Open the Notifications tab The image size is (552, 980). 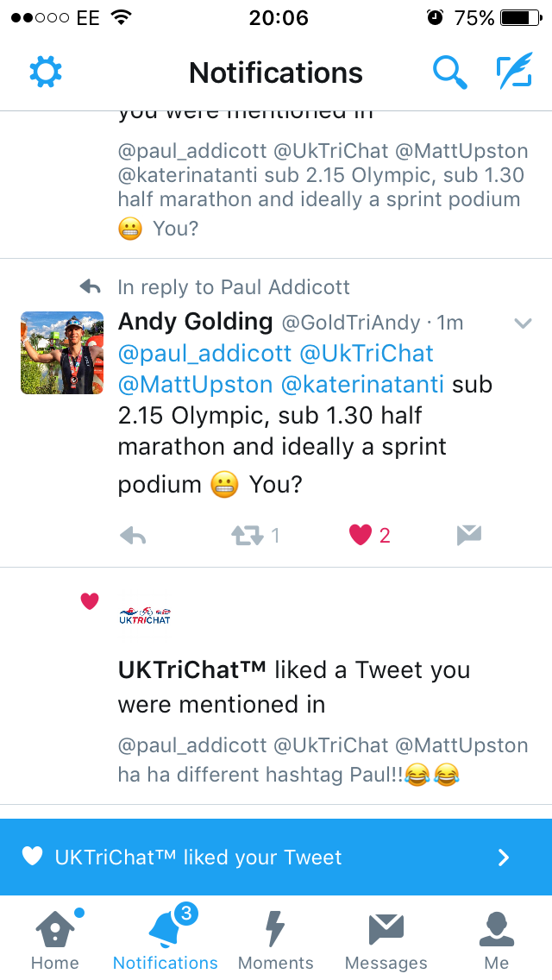pos(165,939)
